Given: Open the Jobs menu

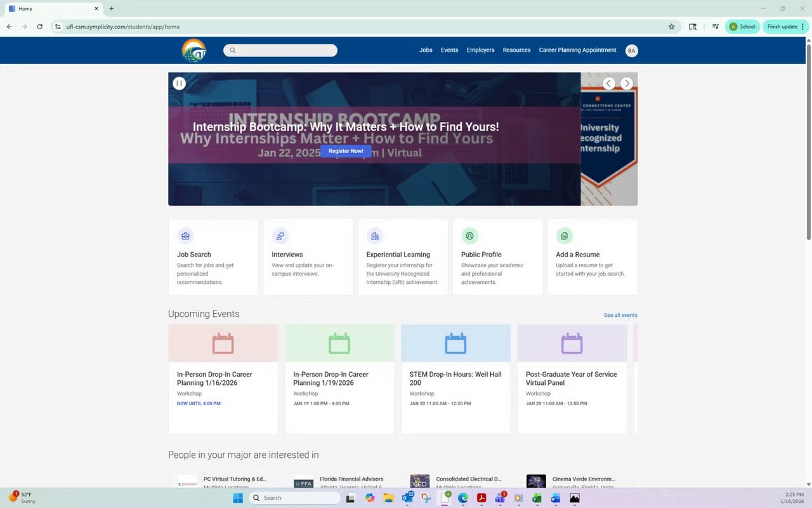Looking at the screenshot, I should [426, 50].
